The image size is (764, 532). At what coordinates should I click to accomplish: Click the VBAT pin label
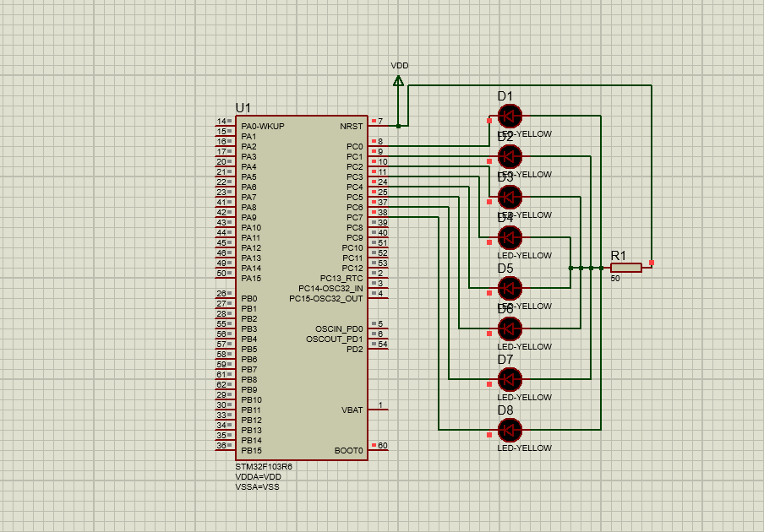pos(352,410)
